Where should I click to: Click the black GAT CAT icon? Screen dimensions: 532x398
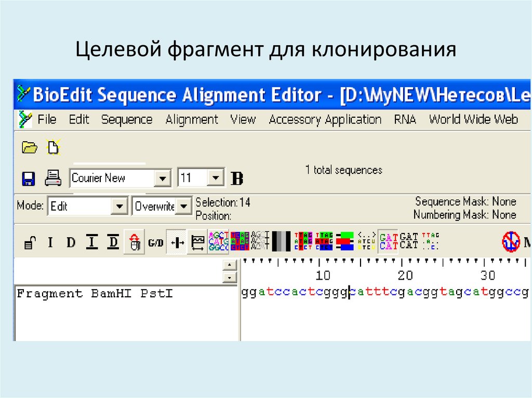tap(409, 241)
